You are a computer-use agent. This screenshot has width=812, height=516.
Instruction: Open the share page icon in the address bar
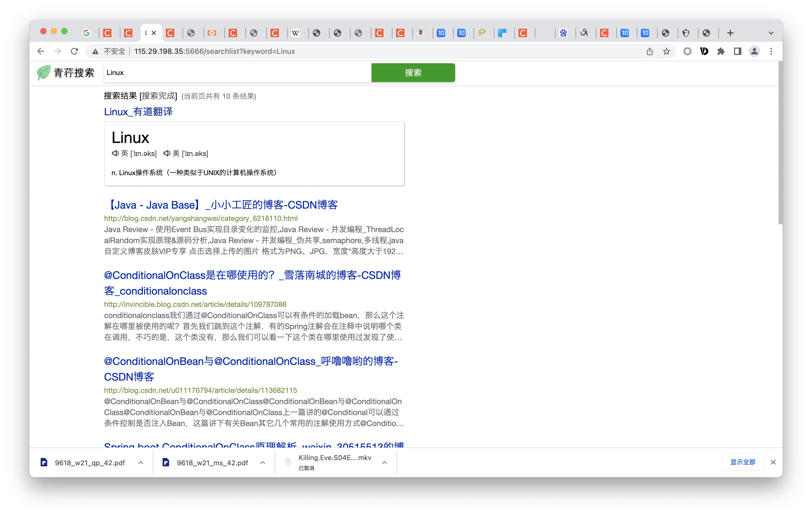650,51
